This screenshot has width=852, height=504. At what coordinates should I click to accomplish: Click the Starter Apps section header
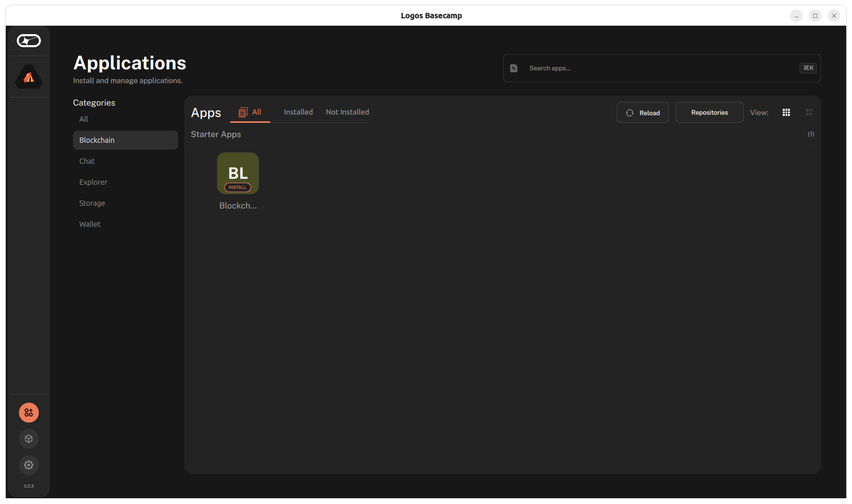(x=216, y=134)
